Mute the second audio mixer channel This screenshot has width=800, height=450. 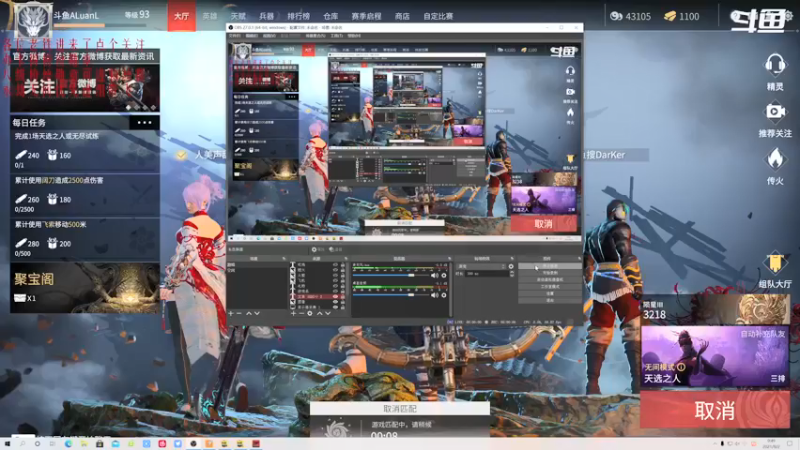coord(435,295)
